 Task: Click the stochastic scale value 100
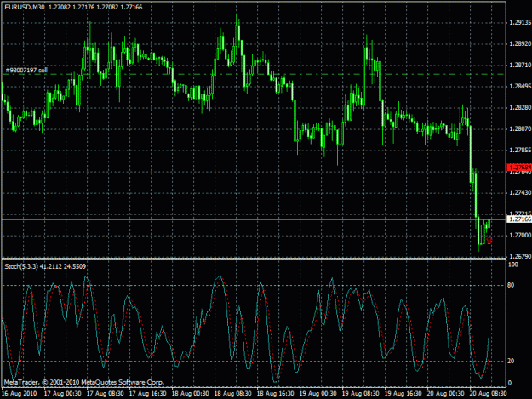(513, 265)
